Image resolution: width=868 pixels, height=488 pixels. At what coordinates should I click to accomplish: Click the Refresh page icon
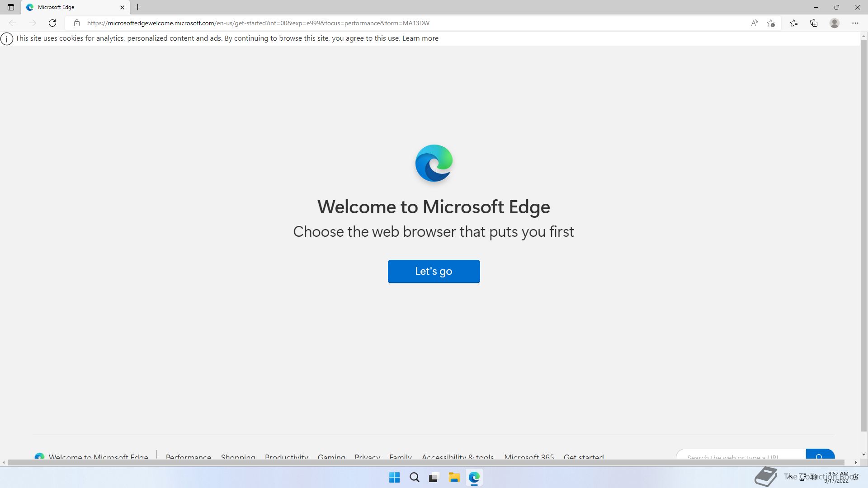pos(52,23)
